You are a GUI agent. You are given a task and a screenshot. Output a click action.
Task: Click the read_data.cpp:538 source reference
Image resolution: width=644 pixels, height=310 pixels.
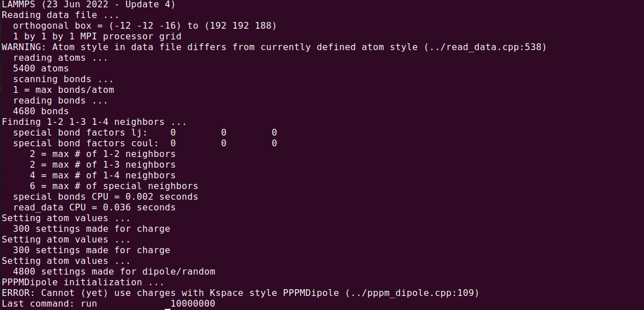485,48
